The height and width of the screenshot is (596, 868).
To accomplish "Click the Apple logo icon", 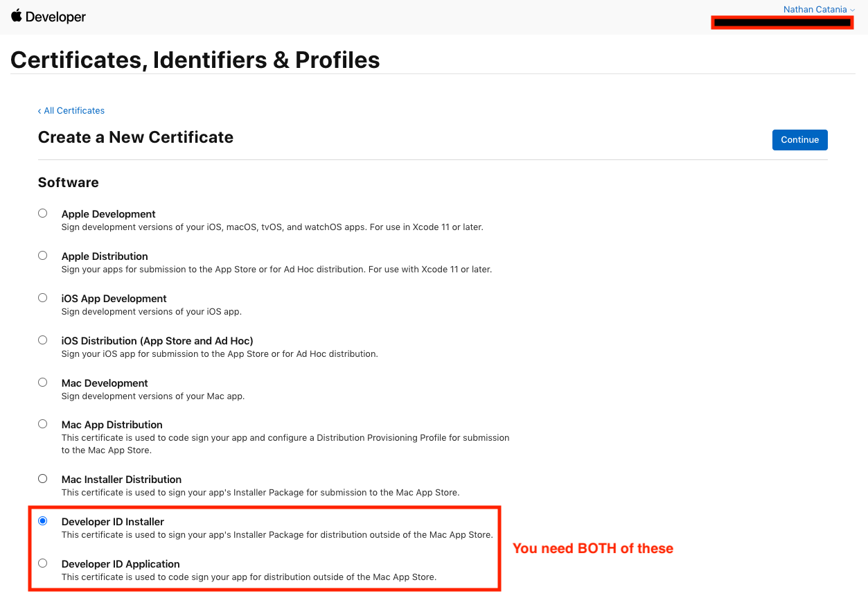I will 17,16.
